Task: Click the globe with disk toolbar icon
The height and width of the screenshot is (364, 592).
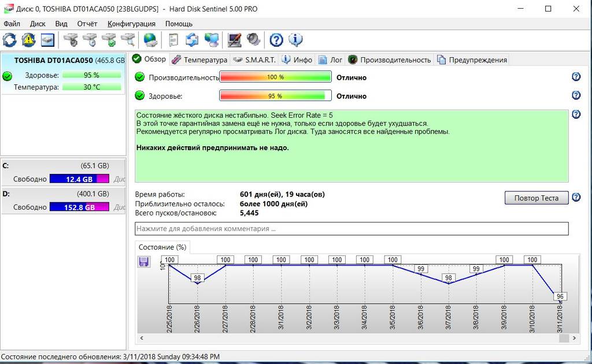Action: [150, 40]
